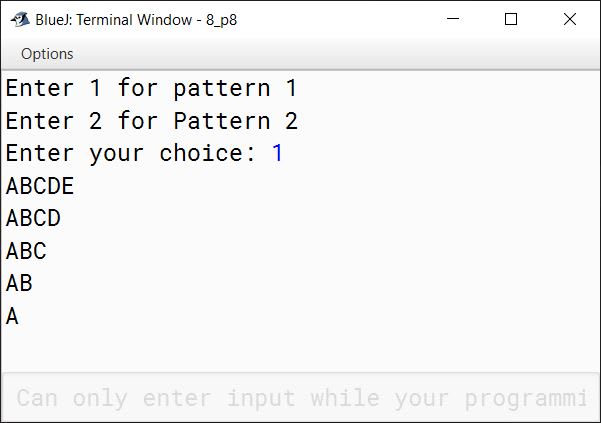Click the word 'choice' in the prompt
This screenshot has width=601, height=423.
(200, 153)
